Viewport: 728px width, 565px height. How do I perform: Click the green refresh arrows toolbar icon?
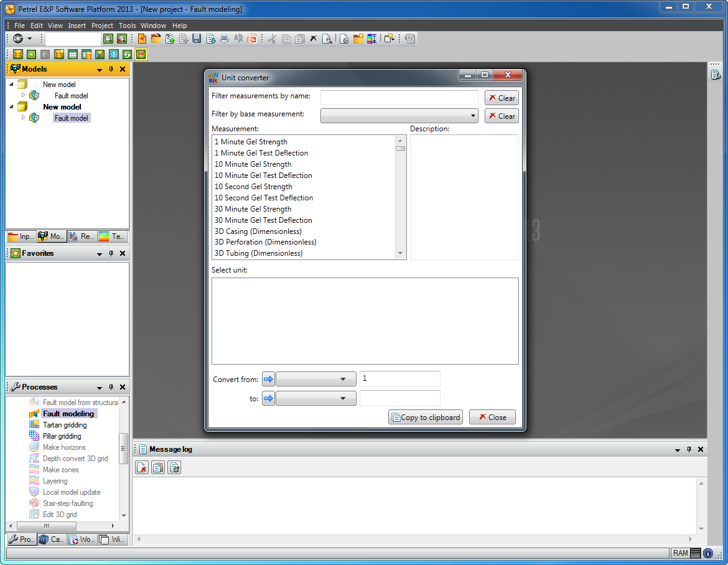[127, 55]
